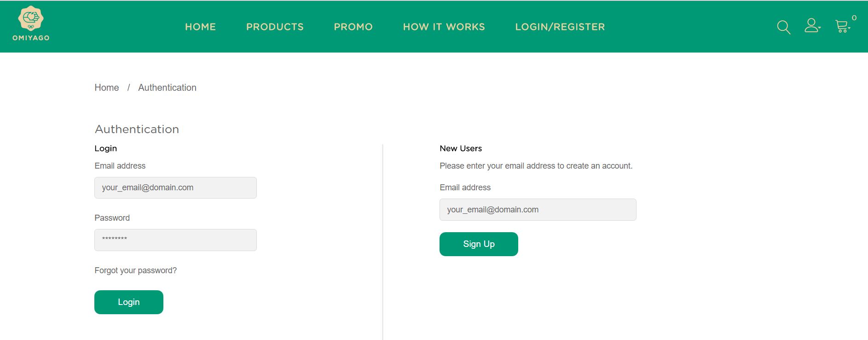The height and width of the screenshot is (340, 868).
Task: Click the Sign Up button
Action: pyautogui.click(x=479, y=244)
